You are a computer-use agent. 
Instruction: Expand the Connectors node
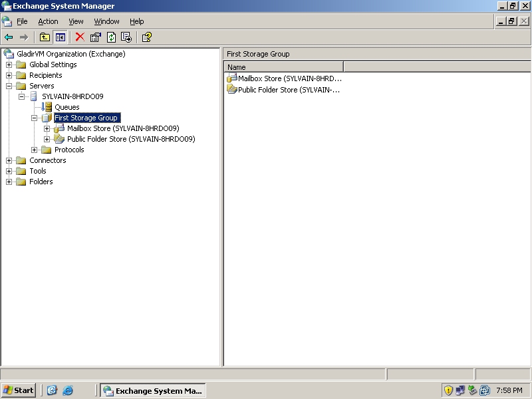pyautogui.click(x=9, y=160)
